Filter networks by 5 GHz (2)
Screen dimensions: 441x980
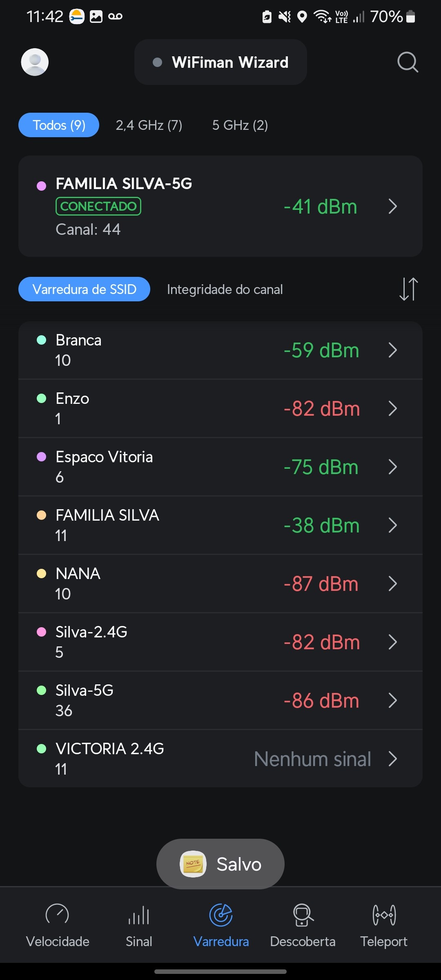[240, 125]
